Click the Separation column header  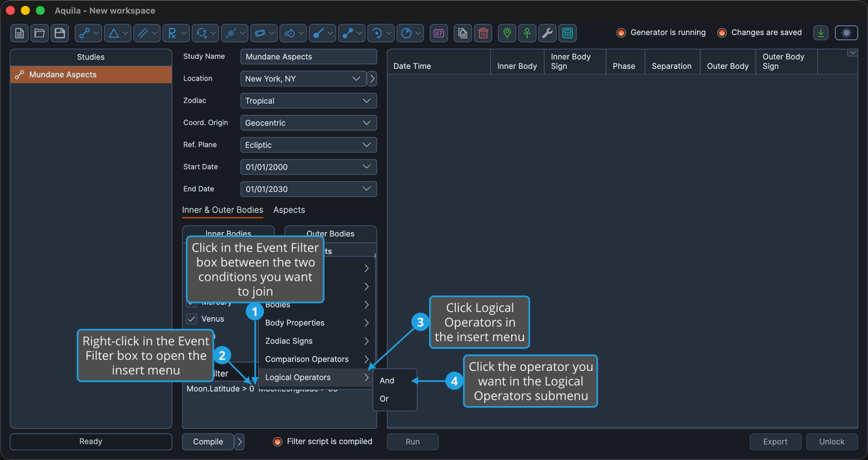click(672, 62)
